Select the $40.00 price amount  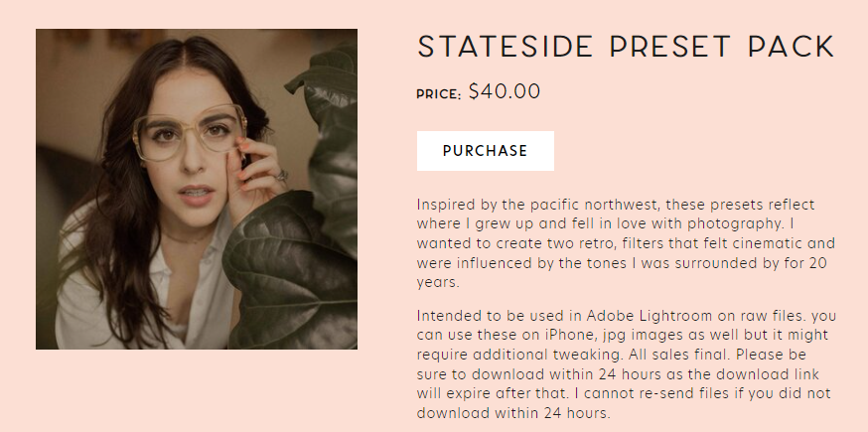pos(505,92)
